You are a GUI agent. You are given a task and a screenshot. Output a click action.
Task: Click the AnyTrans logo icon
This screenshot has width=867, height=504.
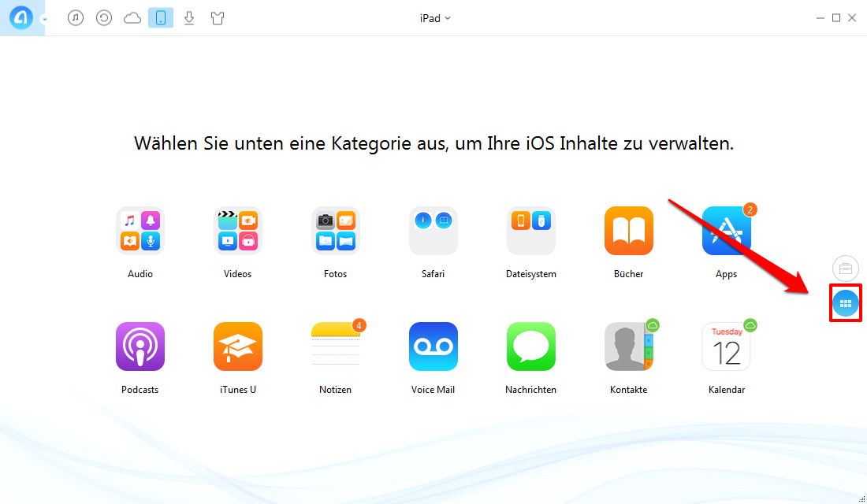click(21, 17)
